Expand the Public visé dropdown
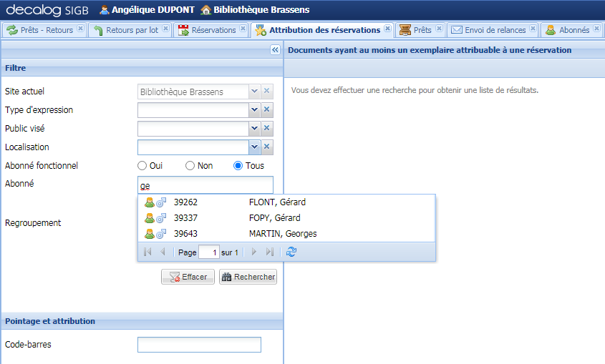The height and width of the screenshot is (364, 605). coord(253,129)
